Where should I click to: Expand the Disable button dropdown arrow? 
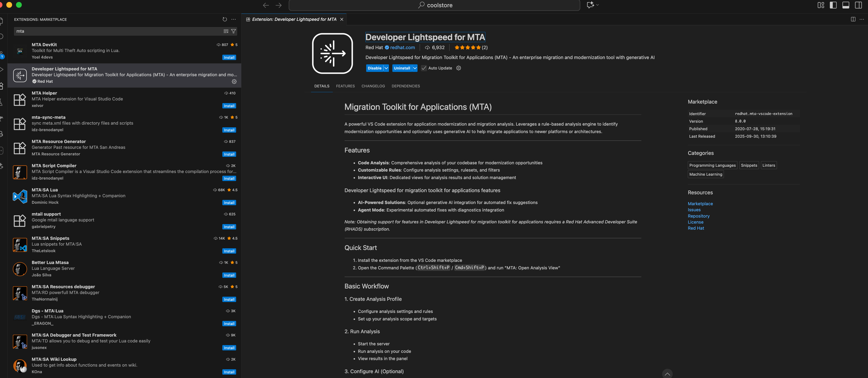point(386,68)
